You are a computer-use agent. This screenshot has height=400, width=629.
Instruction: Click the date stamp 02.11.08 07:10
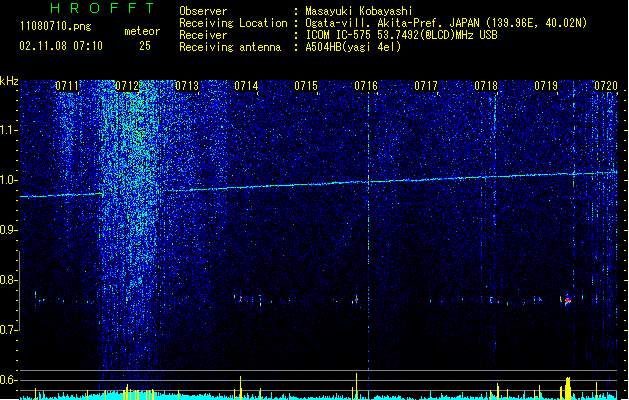point(61,46)
